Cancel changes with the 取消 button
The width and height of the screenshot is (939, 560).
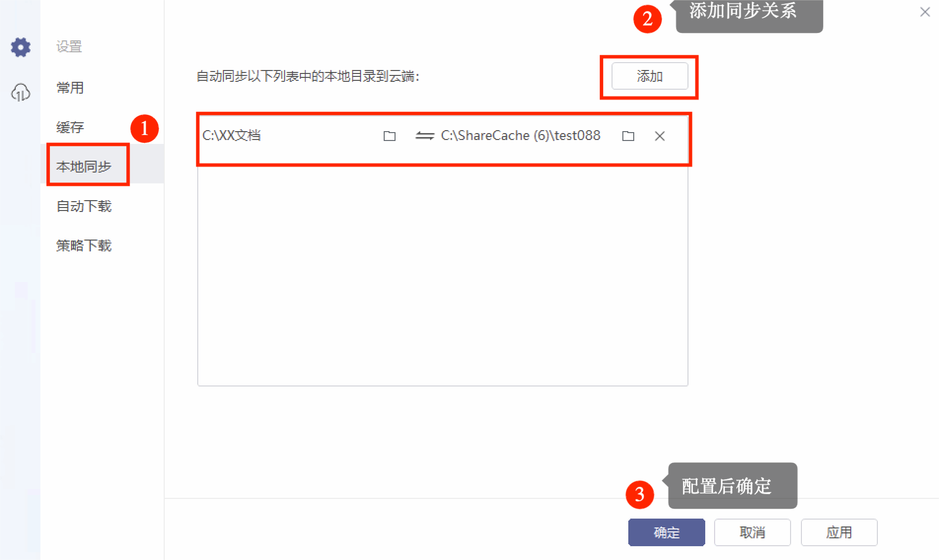coord(752,532)
